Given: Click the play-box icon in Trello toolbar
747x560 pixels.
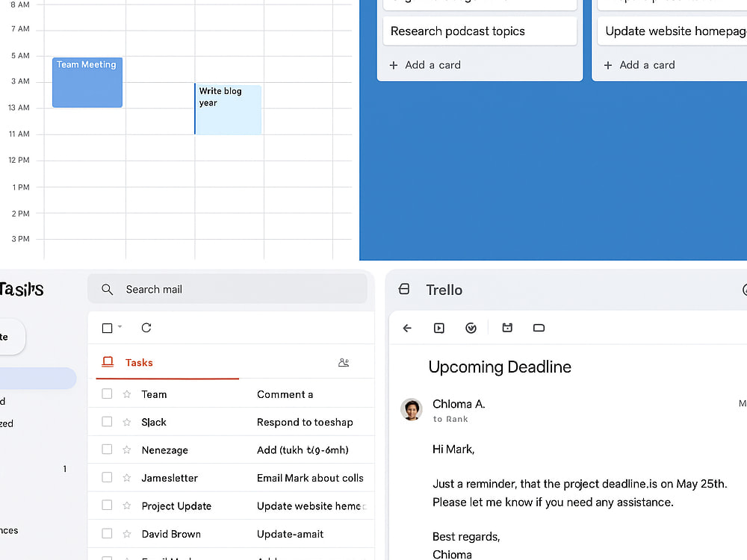Looking at the screenshot, I should [x=439, y=328].
